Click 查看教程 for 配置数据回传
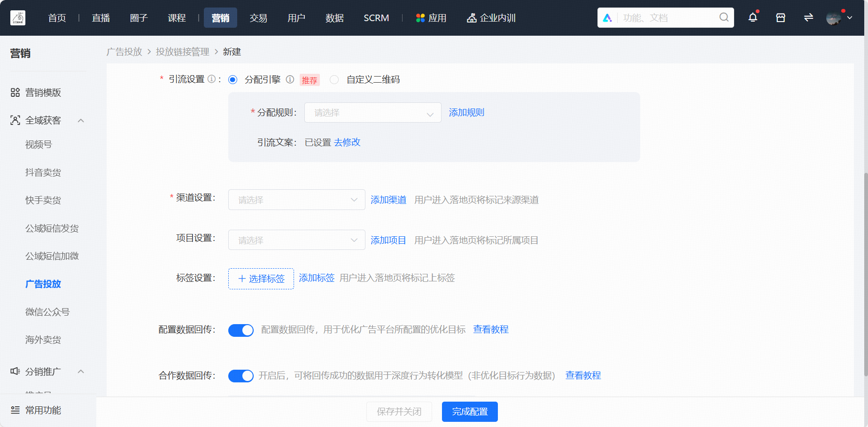Screen dimensions: 868x427 point(491,329)
